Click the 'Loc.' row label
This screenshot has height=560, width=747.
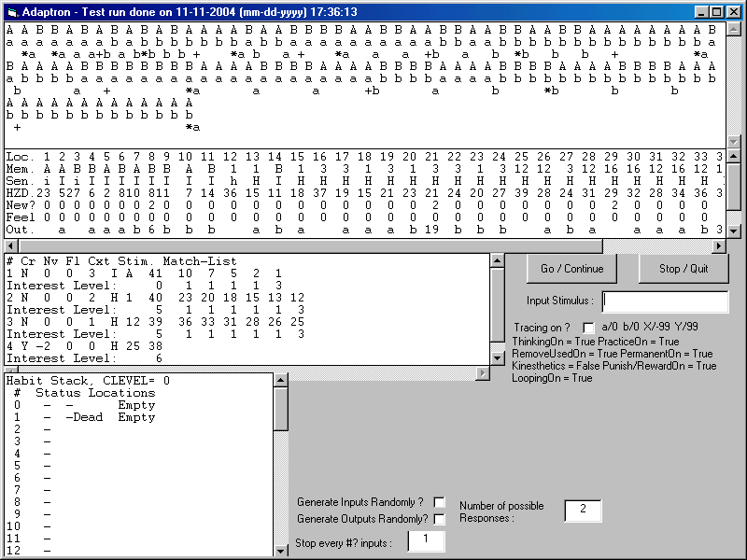click(x=21, y=157)
